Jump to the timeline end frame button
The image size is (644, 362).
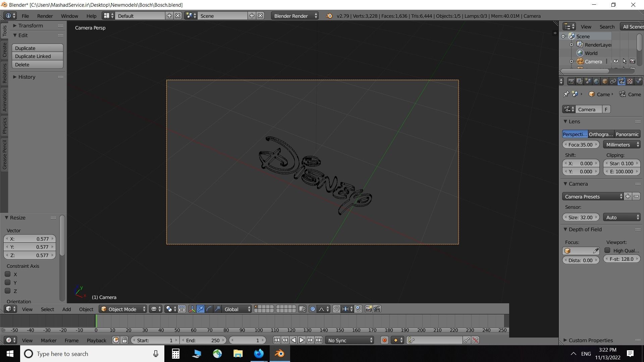coord(319,340)
